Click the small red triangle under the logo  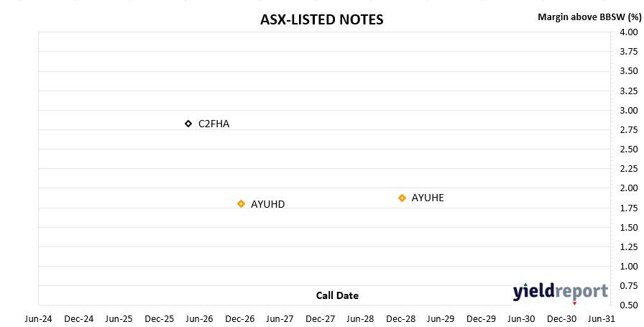point(574,303)
